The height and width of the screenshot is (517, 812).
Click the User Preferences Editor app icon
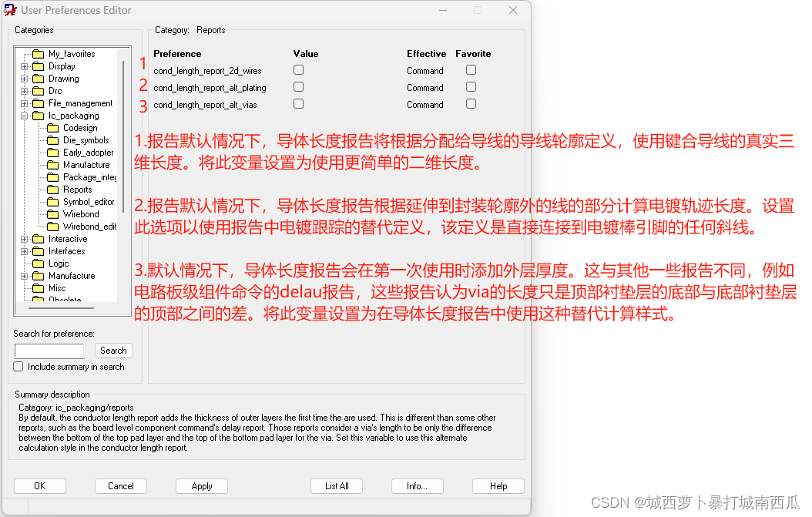10,10
